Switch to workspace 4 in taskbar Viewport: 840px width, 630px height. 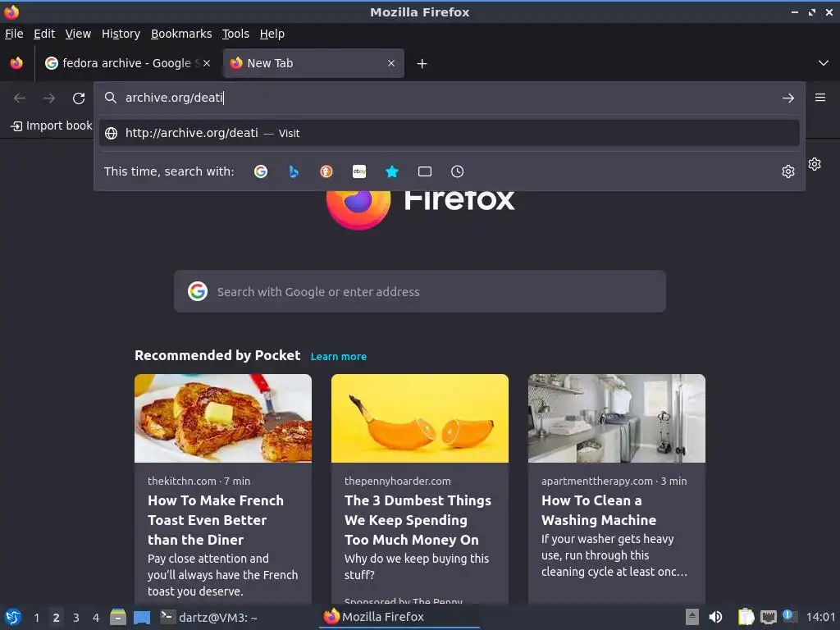coord(96,618)
